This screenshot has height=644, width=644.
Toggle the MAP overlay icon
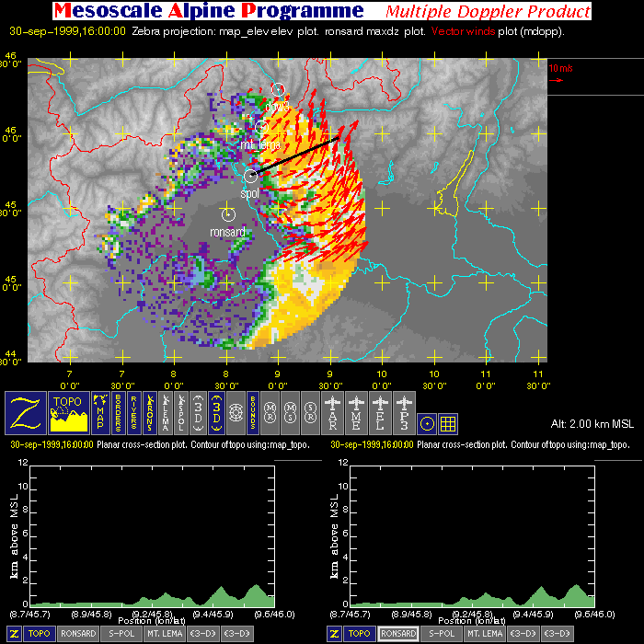tap(100, 412)
